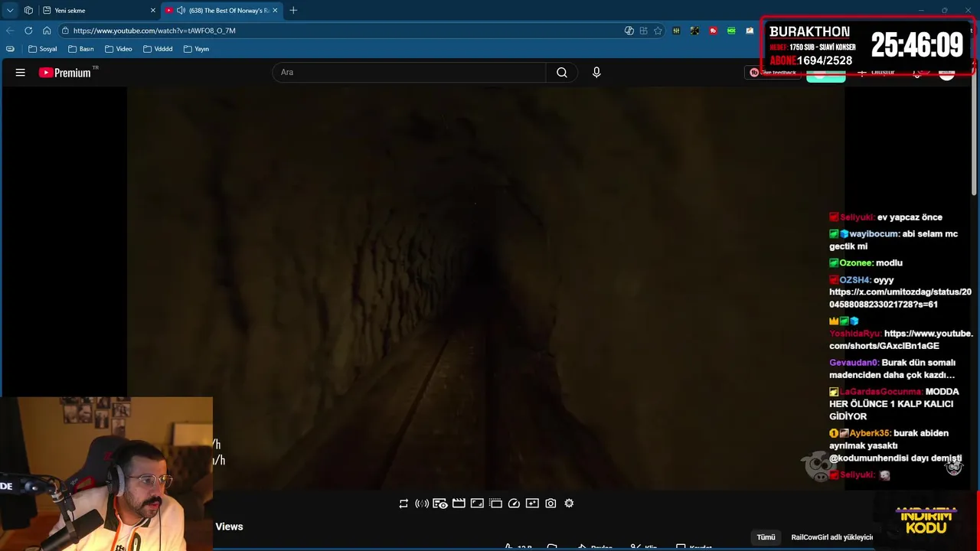Click the bookmarks bar leftmost pill icon
This screenshot has height=551, width=980.
[10, 49]
